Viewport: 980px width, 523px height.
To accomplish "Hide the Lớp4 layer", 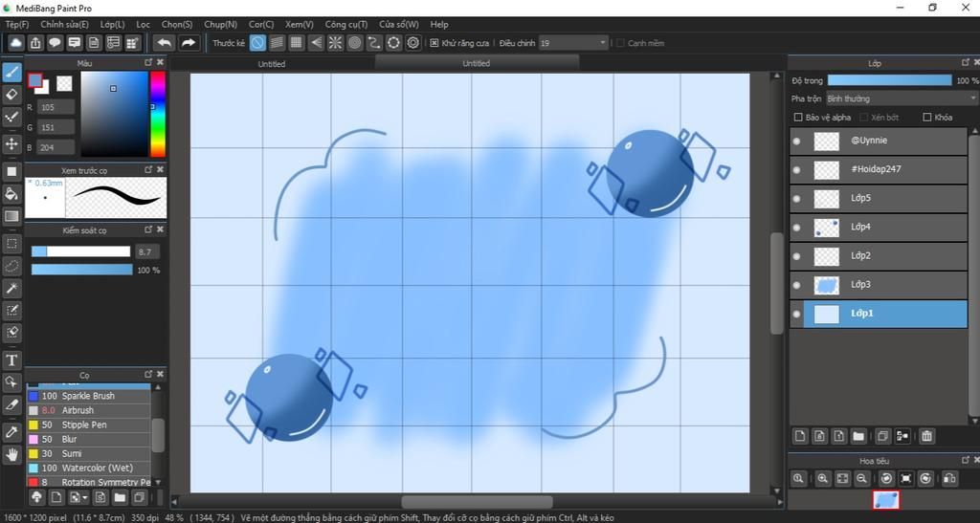I will (796, 228).
